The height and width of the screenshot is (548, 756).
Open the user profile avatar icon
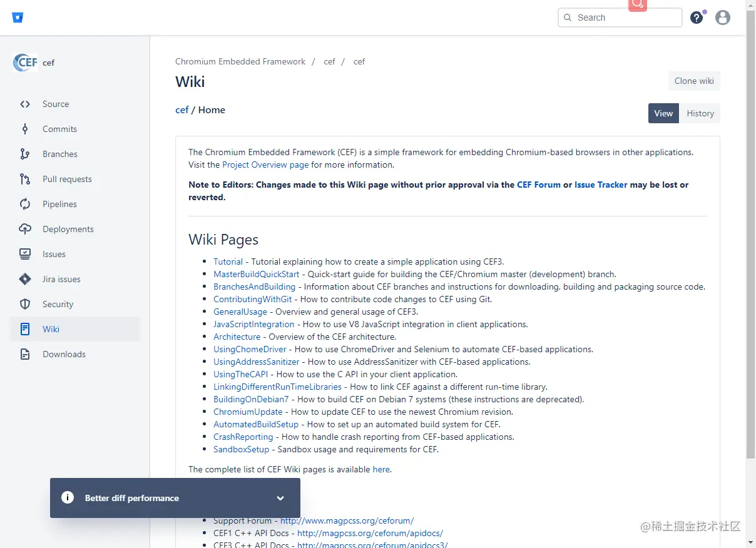tap(723, 18)
